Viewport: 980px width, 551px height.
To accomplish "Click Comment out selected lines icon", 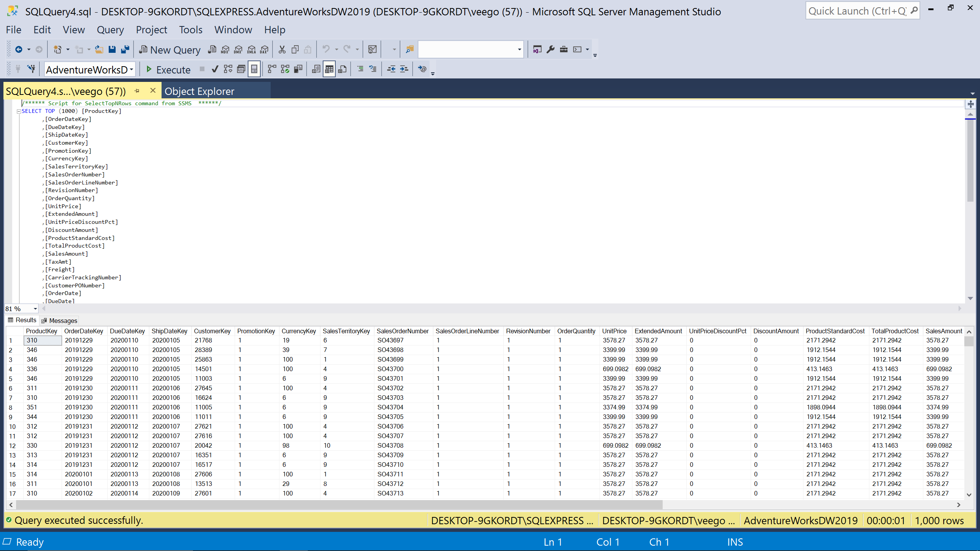I will [360, 69].
